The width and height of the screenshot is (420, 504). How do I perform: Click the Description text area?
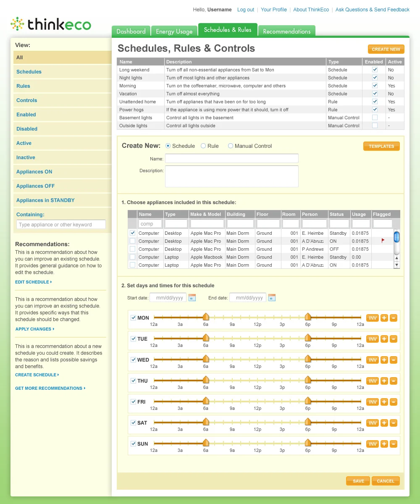point(232,176)
